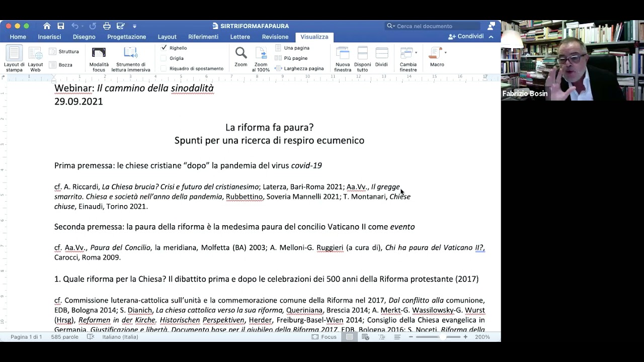Screen dimensions: 644x362
Task: Open the Revisione ribbon tab
Action: [275, 37]
